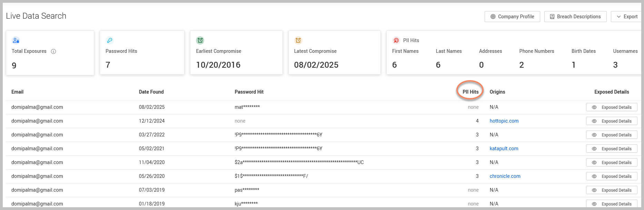
Task: Click the Latest Compromise alarm icon
Action: pos(298,40)
